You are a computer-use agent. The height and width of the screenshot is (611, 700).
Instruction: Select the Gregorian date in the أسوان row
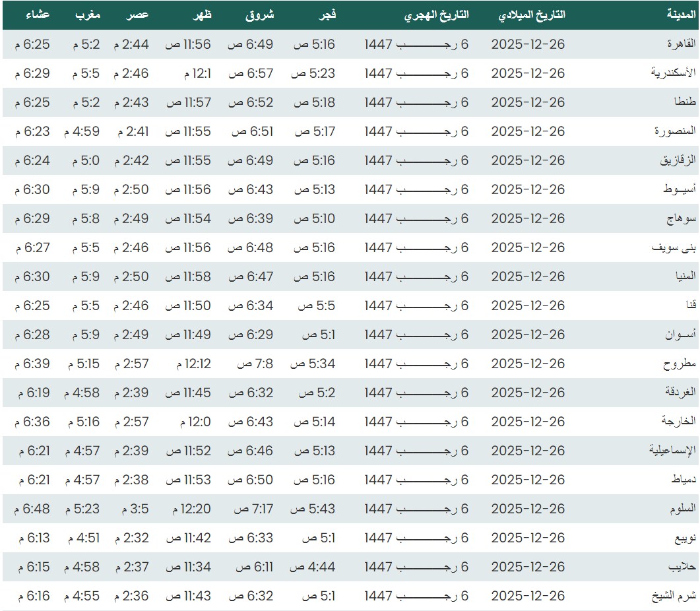[528, 335]
